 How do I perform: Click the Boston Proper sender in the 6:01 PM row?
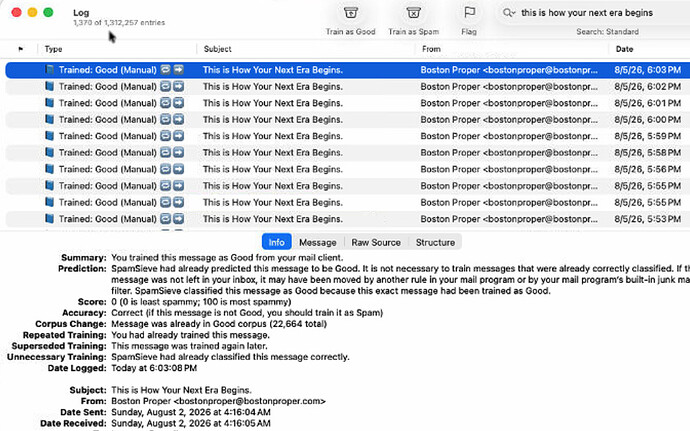pyautogui.click(x=509, y=103)
